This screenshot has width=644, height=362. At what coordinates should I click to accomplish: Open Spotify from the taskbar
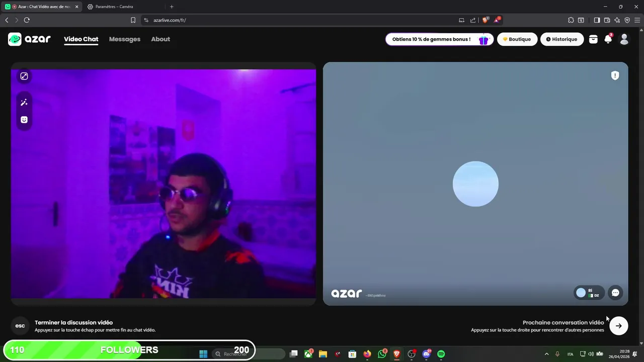pos(441,354)
